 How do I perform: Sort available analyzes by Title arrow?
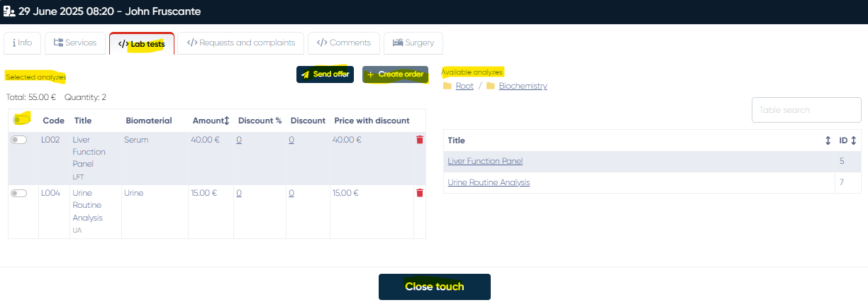(x=828, y=140)
